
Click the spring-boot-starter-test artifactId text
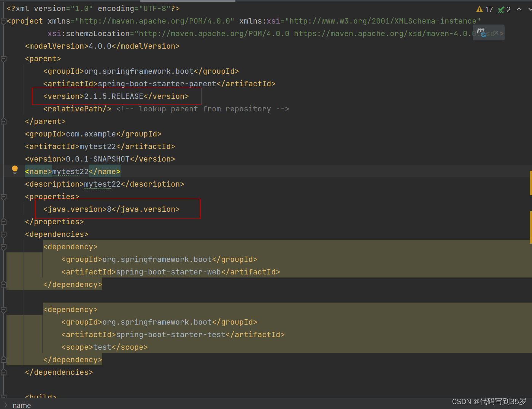pyautogui.click(x=171, y=335)
